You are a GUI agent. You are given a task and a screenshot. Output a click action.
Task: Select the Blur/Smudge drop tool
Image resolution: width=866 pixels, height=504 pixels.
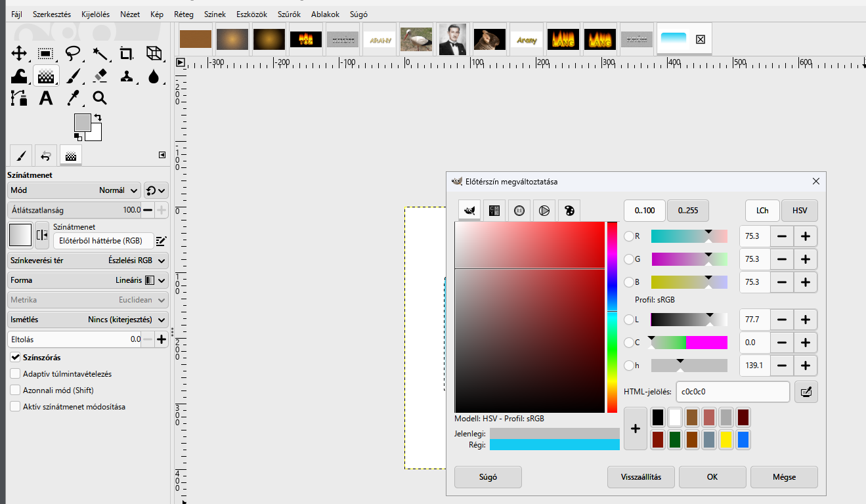pyautogui.click(x=153, y=76)
